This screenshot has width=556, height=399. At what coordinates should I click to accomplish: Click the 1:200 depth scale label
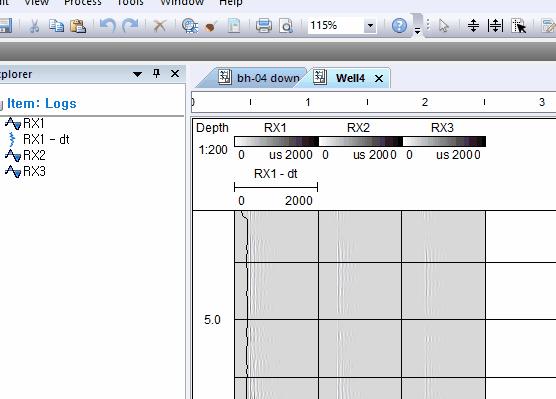(x=213, y=150)
